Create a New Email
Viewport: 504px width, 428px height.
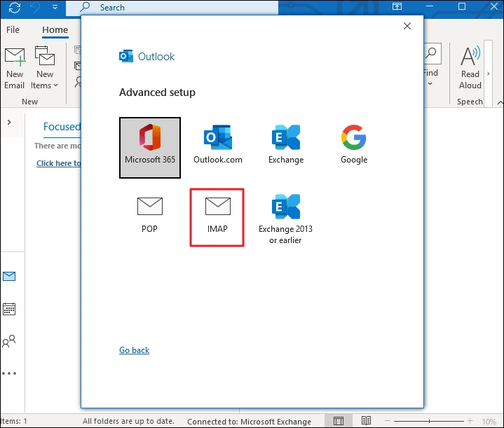[x=15, y=68]
